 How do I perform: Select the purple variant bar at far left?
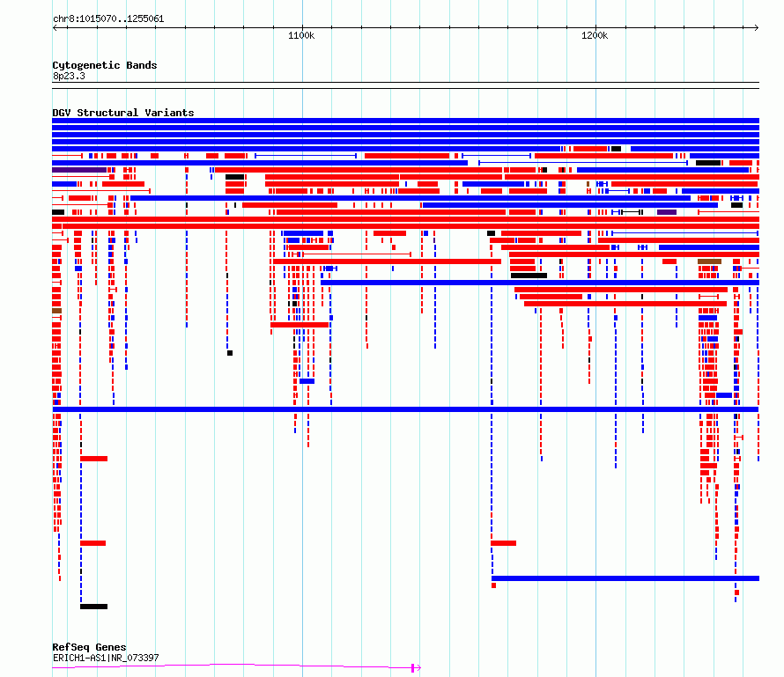79,171
